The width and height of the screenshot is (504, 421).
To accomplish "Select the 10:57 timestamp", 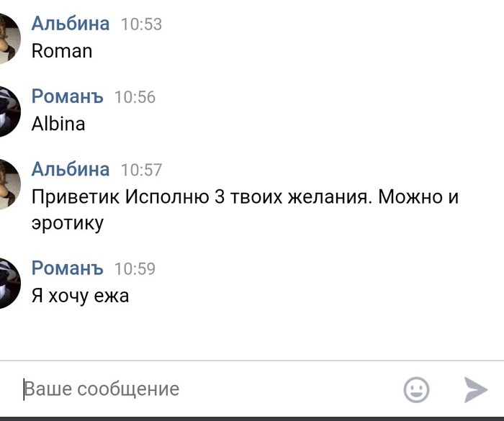I will (141, 171).
